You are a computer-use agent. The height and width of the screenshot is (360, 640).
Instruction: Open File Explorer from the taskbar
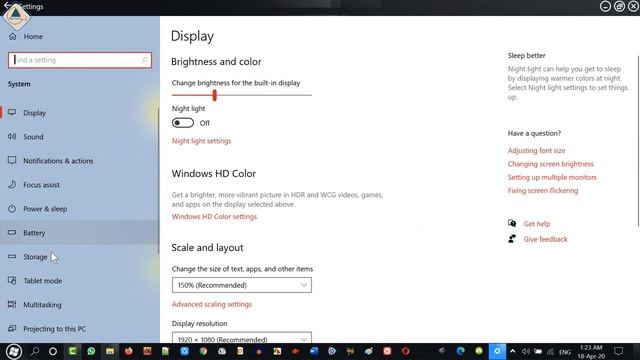(110, 351)
